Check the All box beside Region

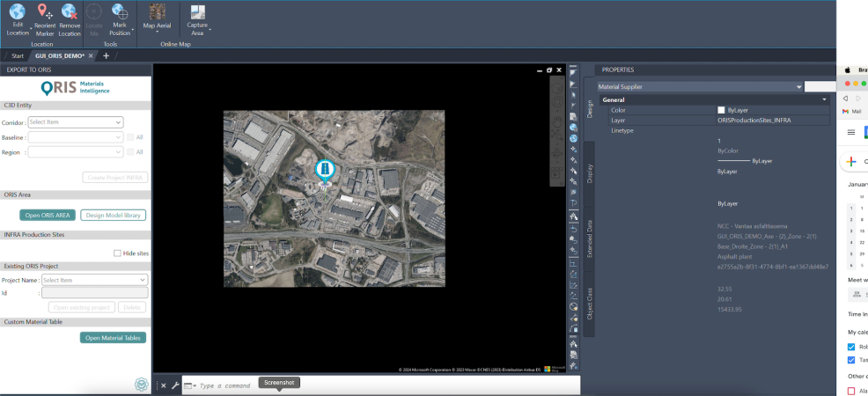pyautogui.click(x=130, y=151)
